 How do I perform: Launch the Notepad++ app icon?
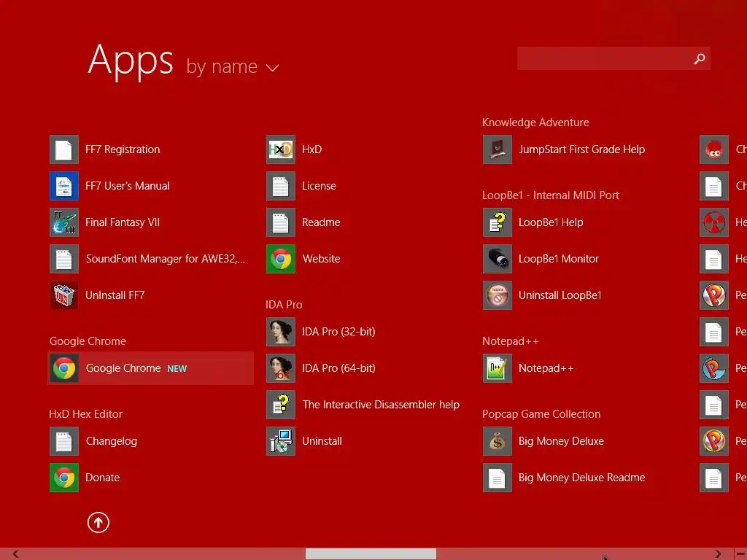coord(498,368)
